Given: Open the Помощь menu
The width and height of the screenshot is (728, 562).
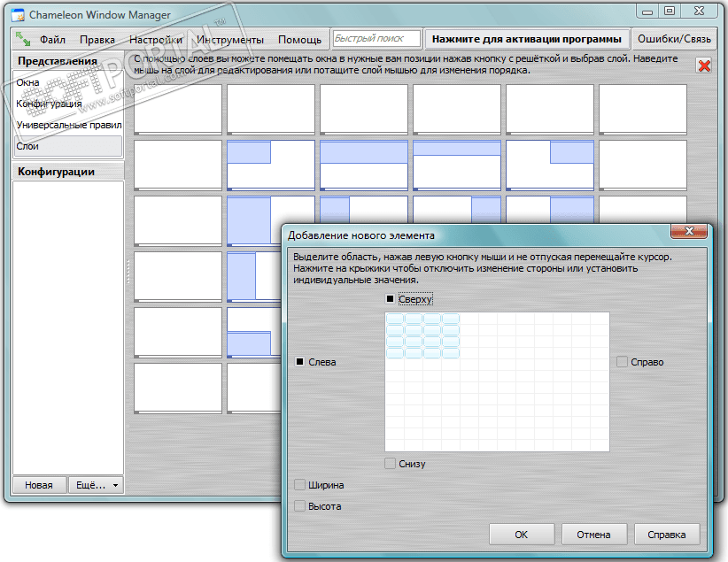Looking at the screenshot, I should tap(299, 40).
